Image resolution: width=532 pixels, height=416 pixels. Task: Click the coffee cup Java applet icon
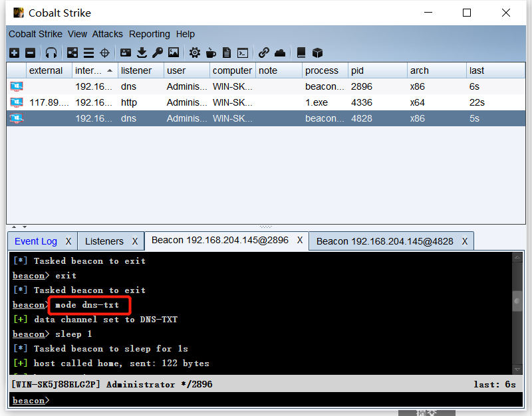coord(211,53)
